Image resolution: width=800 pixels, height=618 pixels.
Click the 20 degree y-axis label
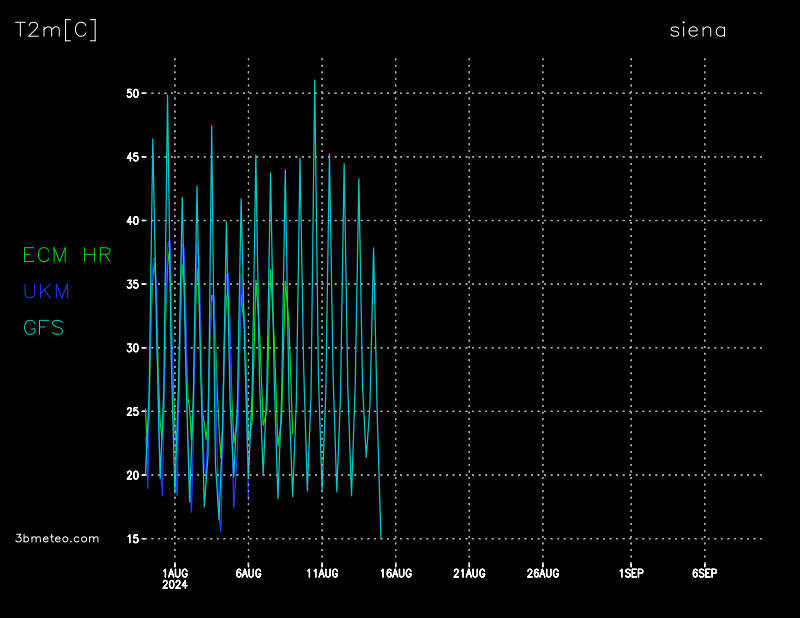click(134, 475)
